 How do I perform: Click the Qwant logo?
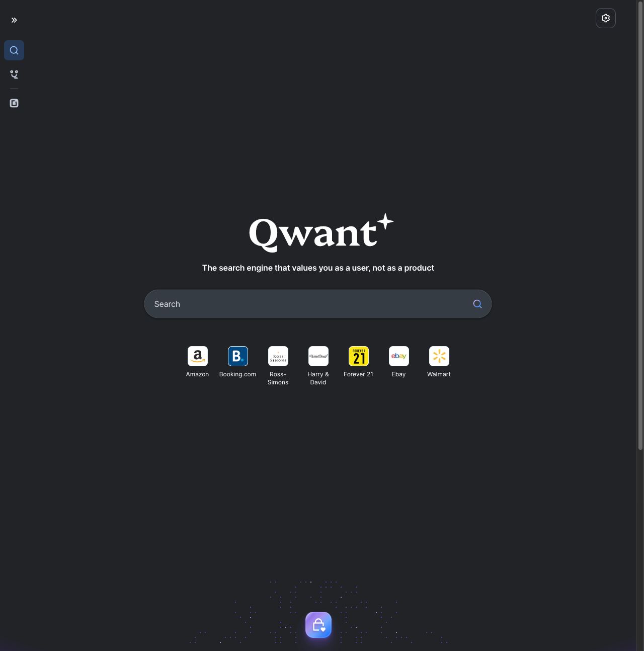pos(321,232)
